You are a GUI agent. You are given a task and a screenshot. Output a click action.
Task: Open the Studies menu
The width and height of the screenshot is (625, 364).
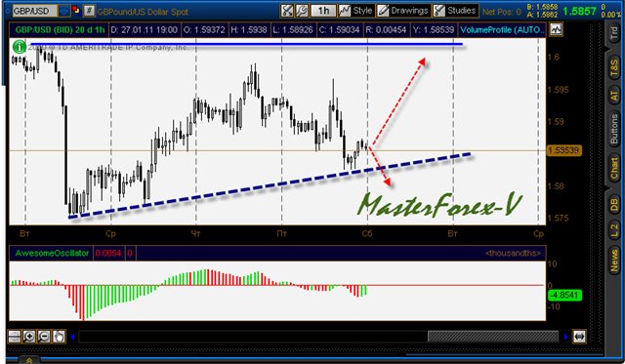(x=456, y=11)
